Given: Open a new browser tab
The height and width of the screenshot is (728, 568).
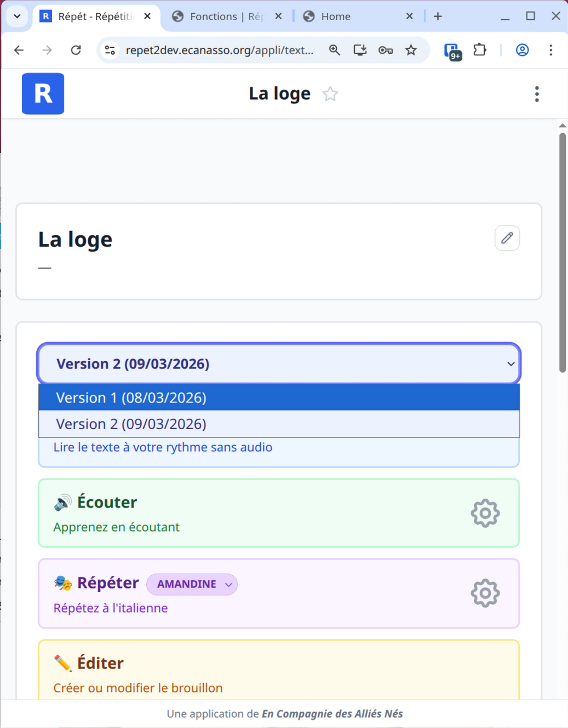Looking at the screenshot, I should point(438,16).
